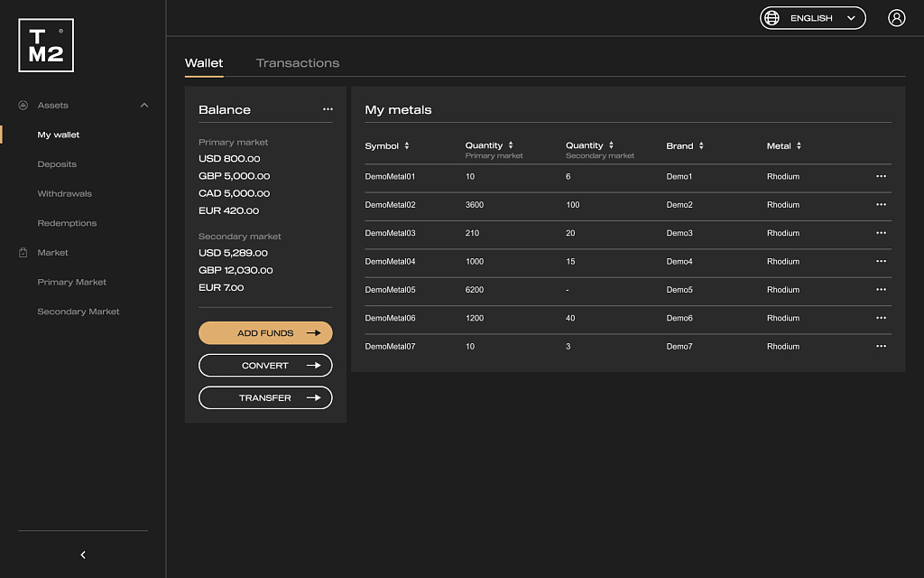
Task: Open the ENGLISH language dropdown
Action: [813, 18]
